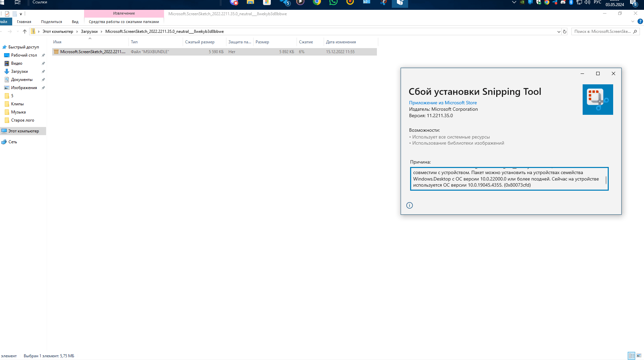Expand chevron after Этот компьютер in address bar
Viewport: 644px width, 360px height.
point(77,31)
